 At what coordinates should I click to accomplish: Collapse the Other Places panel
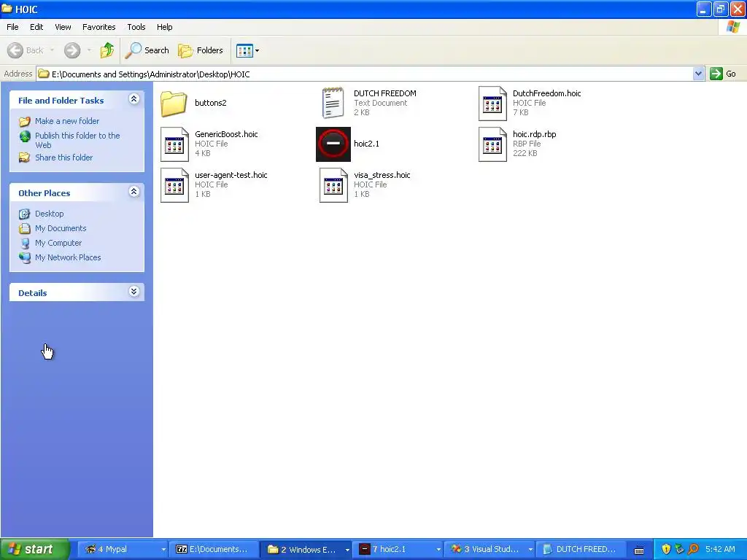134,192
